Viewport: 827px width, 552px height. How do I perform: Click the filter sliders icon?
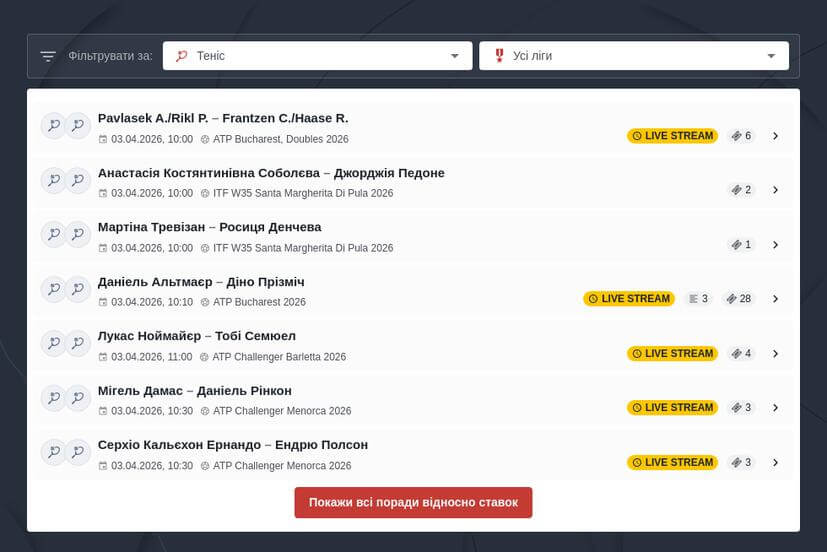(48, 56)
